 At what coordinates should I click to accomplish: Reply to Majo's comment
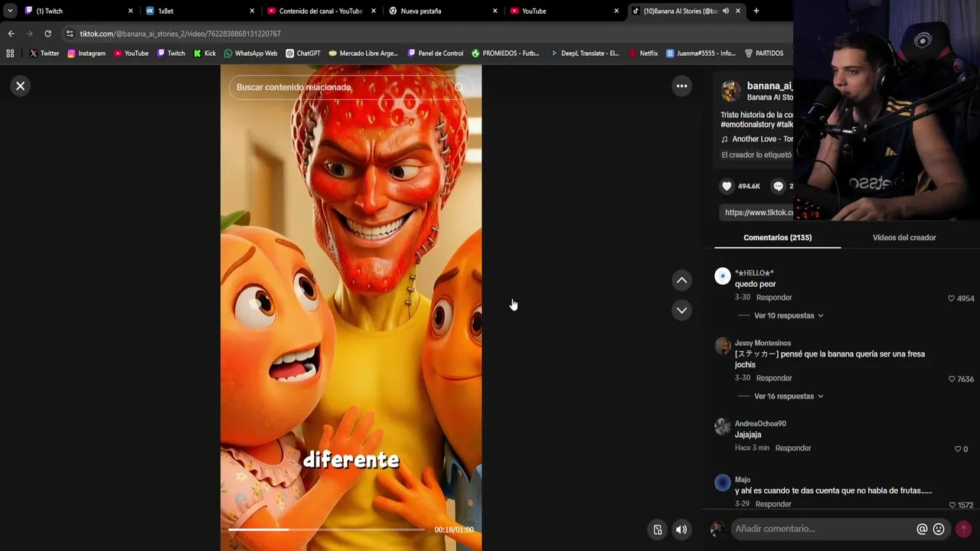pyautogui.click(x=773, y=504)
